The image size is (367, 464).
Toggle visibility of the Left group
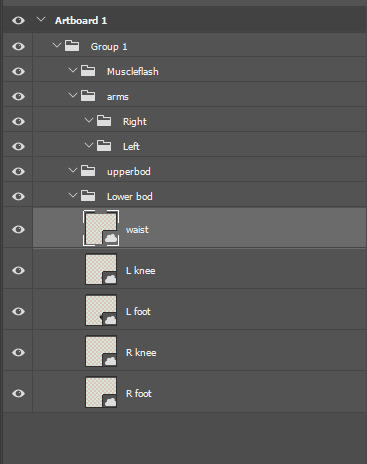(x=18, y=146)
